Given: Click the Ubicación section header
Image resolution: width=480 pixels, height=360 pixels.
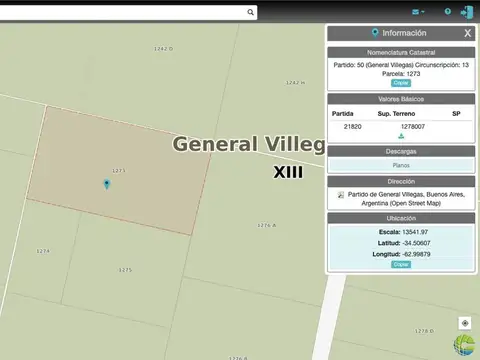Looking at the screenshot, I should point(401,218).
